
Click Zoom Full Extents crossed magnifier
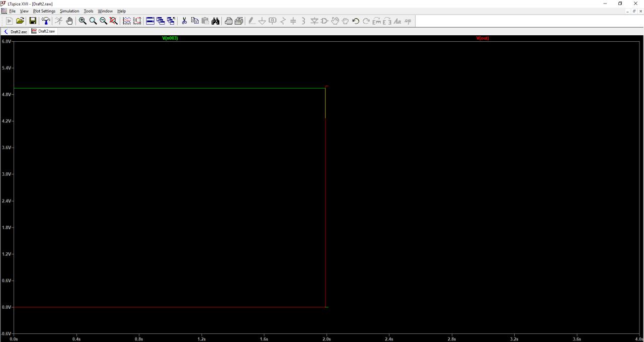114,21
